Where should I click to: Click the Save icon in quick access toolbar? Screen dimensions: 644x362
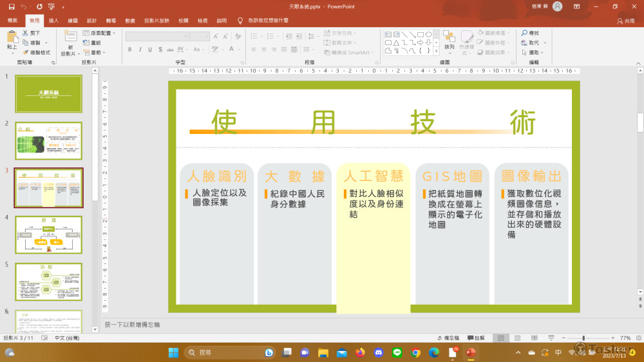pyautogui.click(x=10, y=6)
